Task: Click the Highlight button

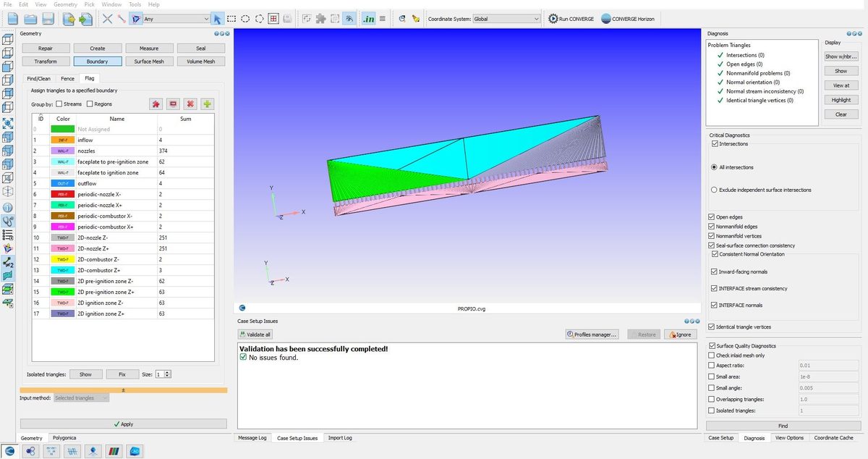Action: [x=841, y=100]
